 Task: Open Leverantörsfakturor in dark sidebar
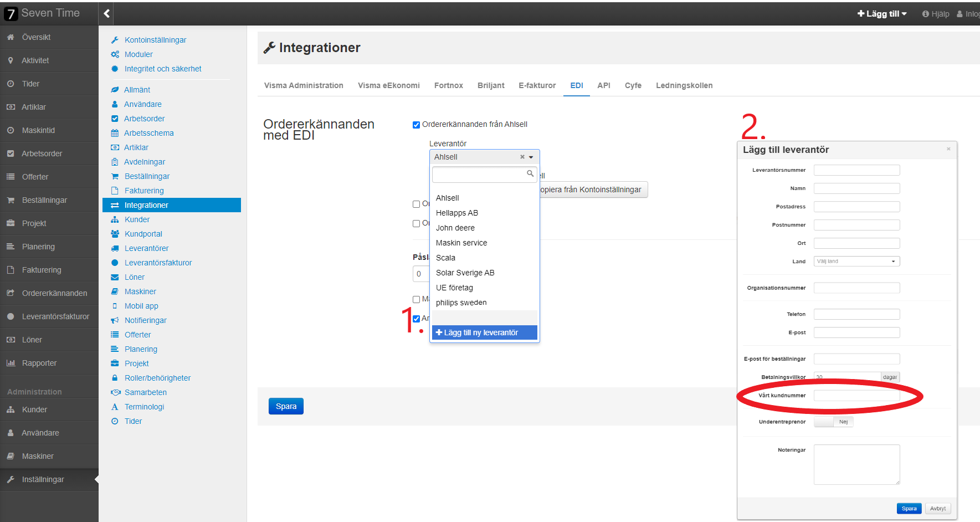(x=55, y=316)
